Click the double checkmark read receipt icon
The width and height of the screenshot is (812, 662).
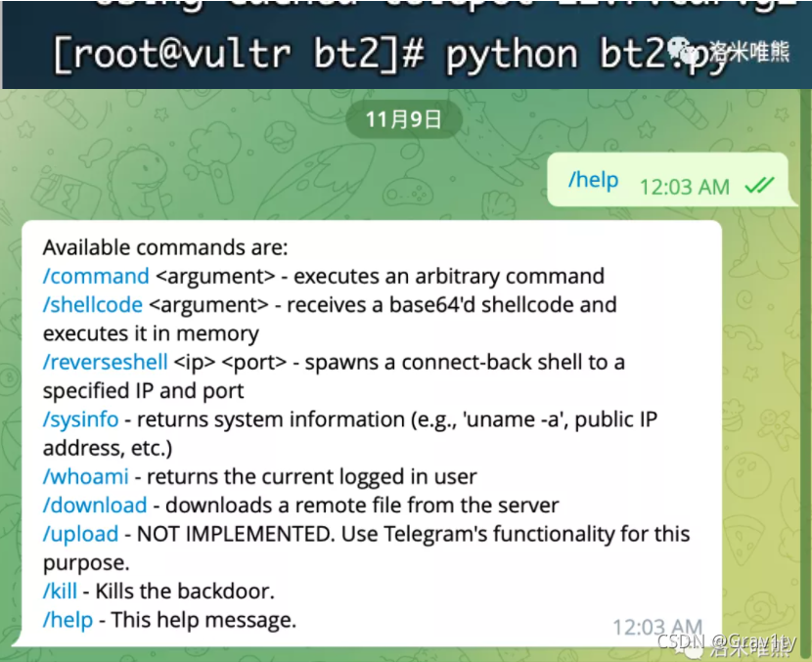759,185
